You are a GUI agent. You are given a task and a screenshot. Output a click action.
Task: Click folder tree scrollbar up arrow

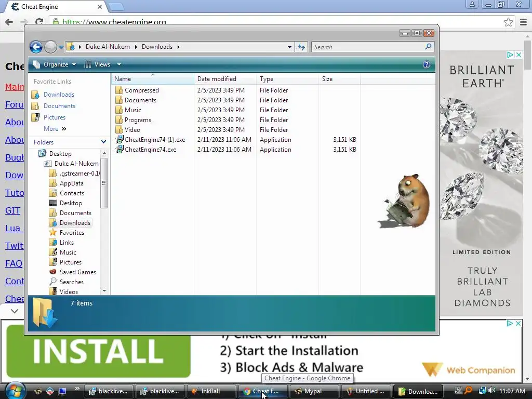(x=104, y=154)
